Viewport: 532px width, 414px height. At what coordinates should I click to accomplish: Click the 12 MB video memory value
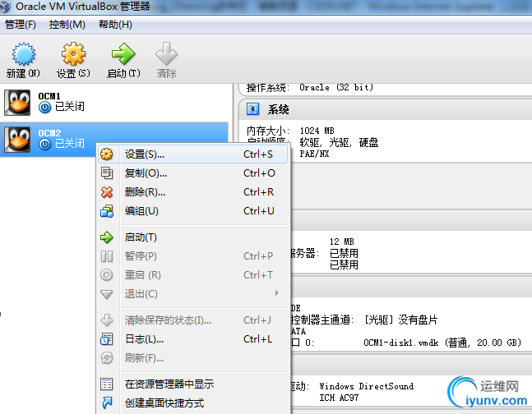342,241
